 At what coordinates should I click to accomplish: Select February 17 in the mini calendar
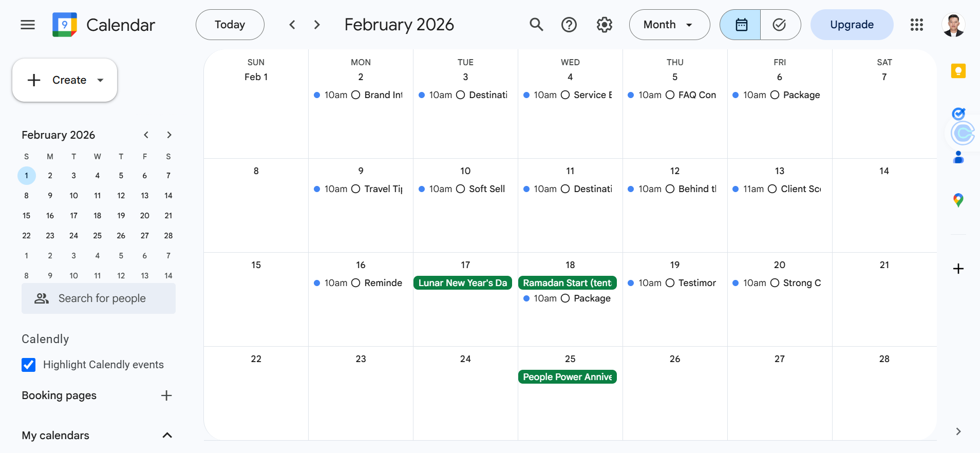point(73,216)
